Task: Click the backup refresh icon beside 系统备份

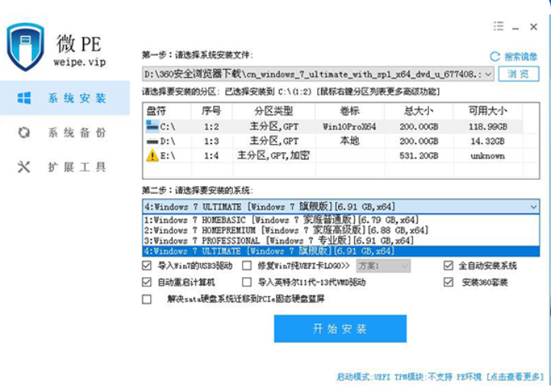Action: (x=24, y=132)
